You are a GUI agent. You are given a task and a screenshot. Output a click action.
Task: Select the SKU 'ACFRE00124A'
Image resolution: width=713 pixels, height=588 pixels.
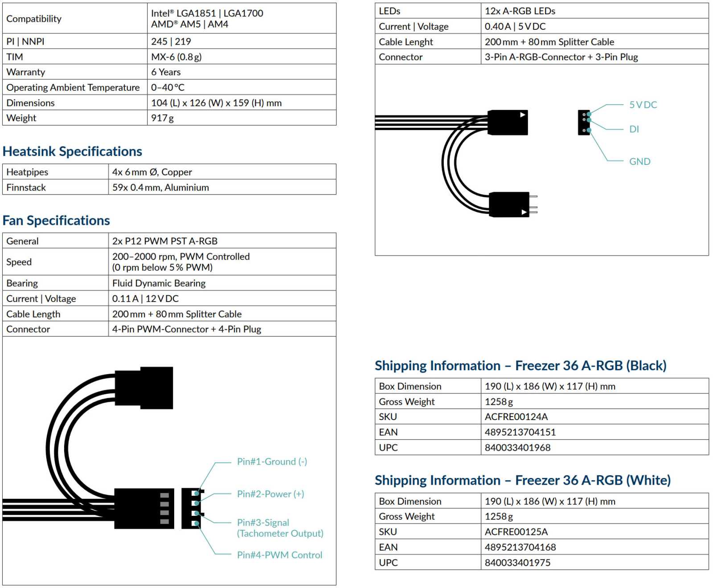(516, 417)
